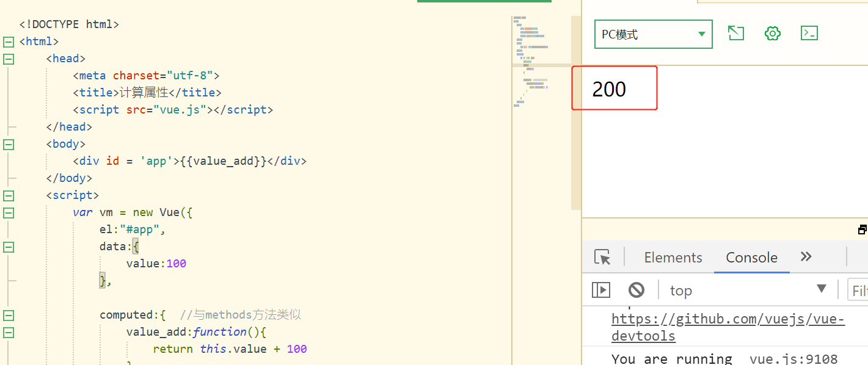The image size is (868, 365).
Task: Show more devtools tabs chevron
Action: pos(806,257)
